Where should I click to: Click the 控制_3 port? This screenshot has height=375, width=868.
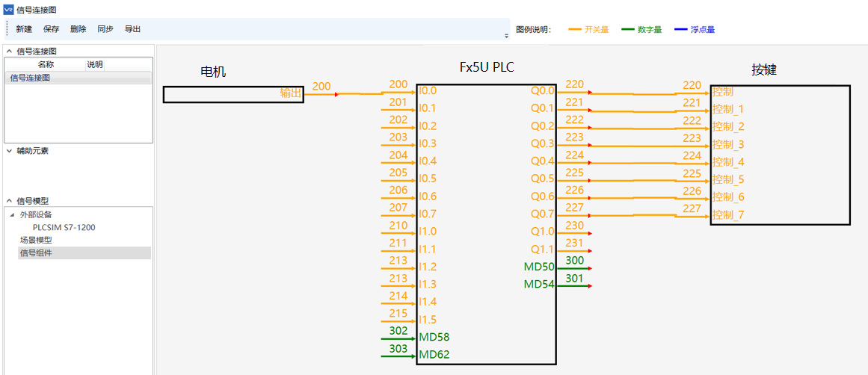point(728,144)
